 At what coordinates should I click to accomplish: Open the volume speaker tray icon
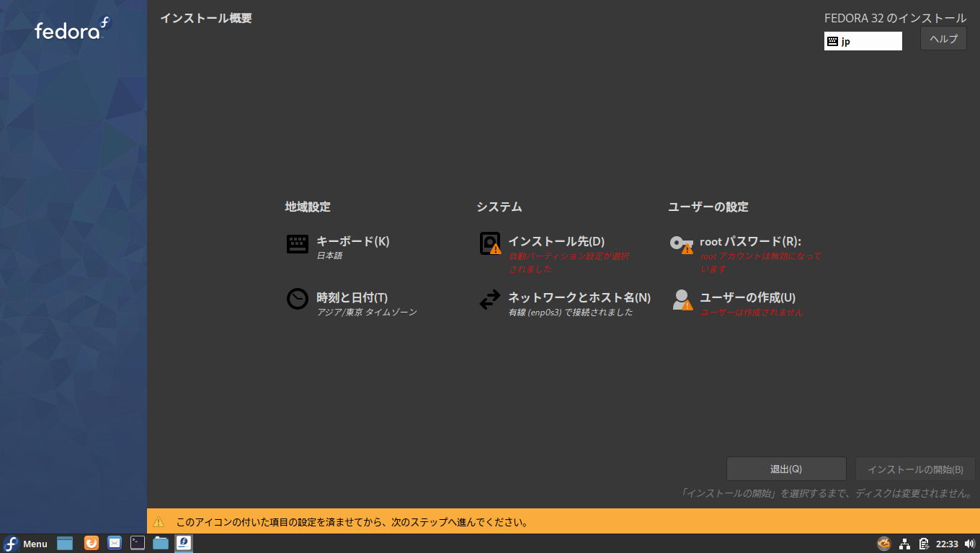[969, 544]
